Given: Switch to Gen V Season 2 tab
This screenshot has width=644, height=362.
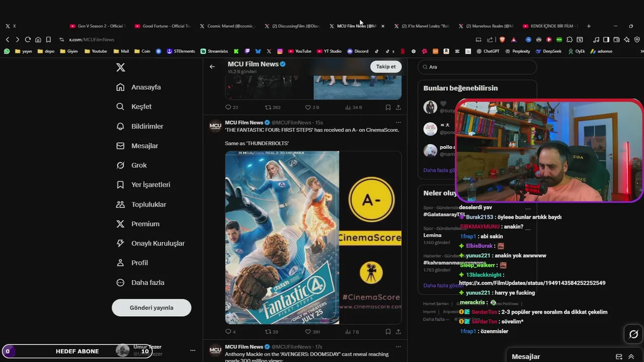Looking at the screenshot, I should [97, 26].
